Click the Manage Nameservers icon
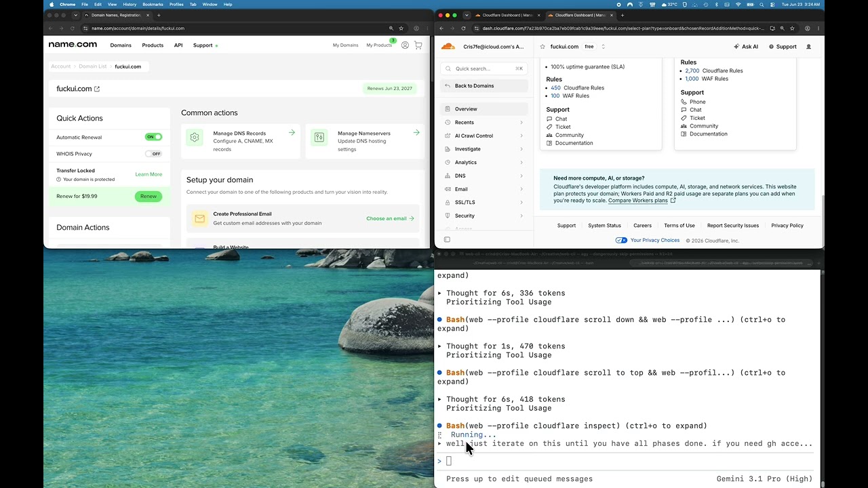Image resolution: width=868 pixels, height=488 pixels. coord(319,137)
